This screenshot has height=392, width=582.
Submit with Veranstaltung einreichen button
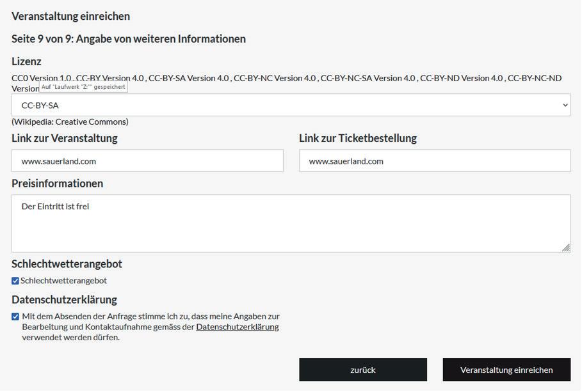[x=506, y=370]
